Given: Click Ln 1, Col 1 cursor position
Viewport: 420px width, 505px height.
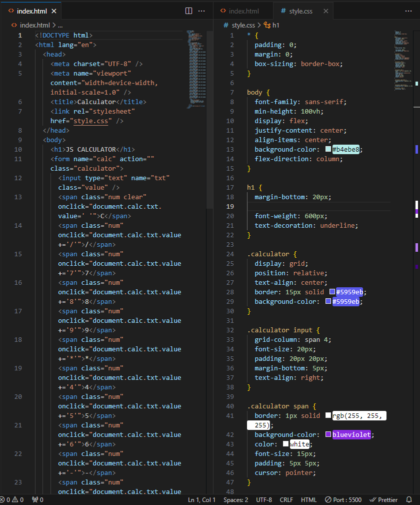Looking at the screenshot, I should click(x=201, y=499).
